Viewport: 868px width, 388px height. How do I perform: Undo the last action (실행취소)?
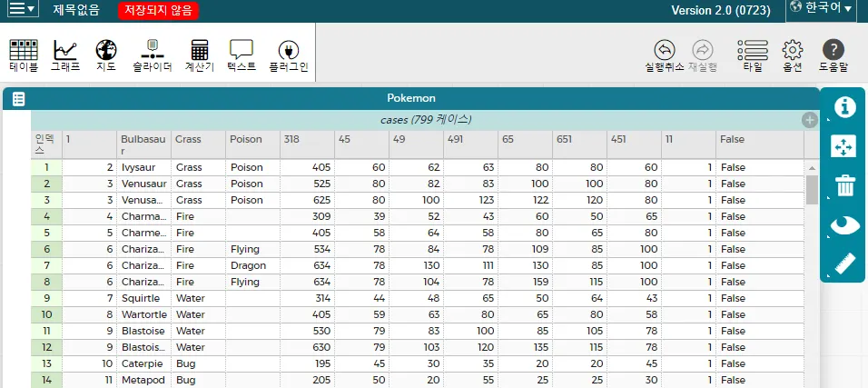(x=664, y=55)
